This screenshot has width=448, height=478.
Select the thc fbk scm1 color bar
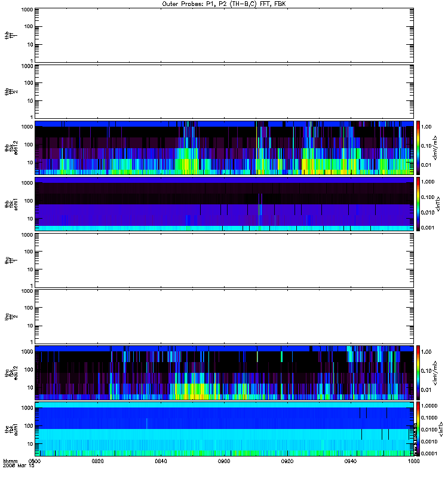coord(418,429)
